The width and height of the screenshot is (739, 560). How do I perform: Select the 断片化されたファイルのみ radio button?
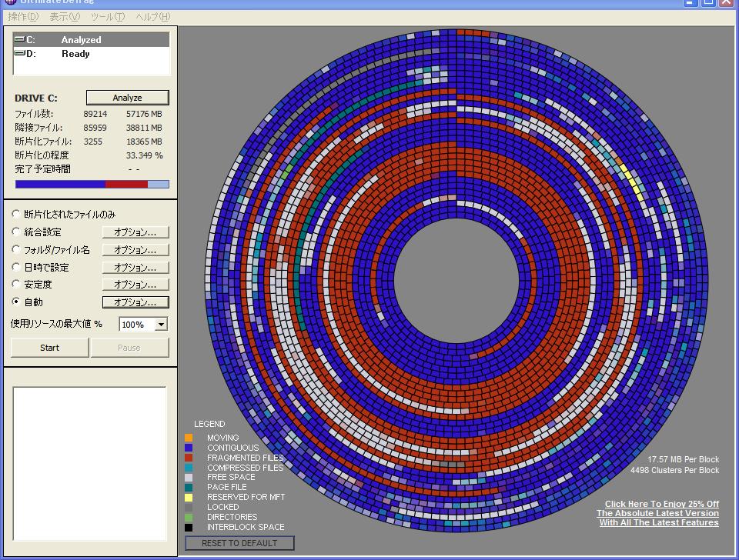(x=15, y=215)
